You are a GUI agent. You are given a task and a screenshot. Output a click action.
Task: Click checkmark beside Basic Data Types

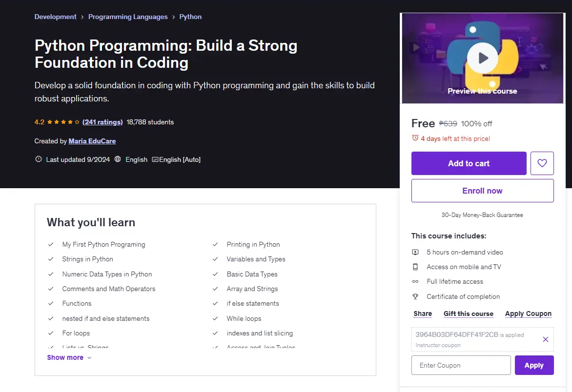215,274
